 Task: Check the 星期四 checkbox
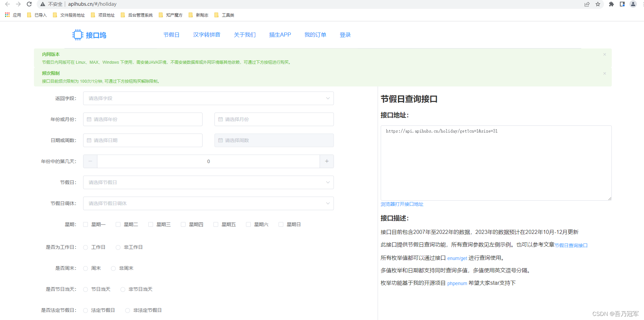(183, 224)
